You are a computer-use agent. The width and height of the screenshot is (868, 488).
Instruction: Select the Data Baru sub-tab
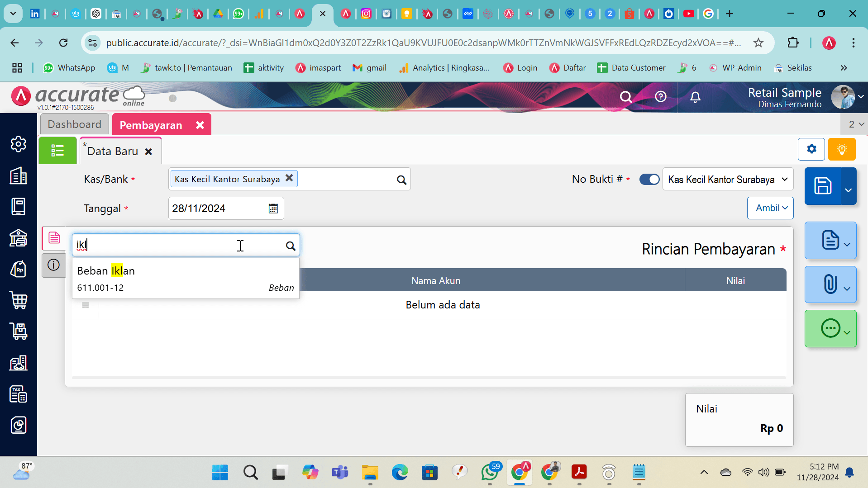[x=113, y=152]
